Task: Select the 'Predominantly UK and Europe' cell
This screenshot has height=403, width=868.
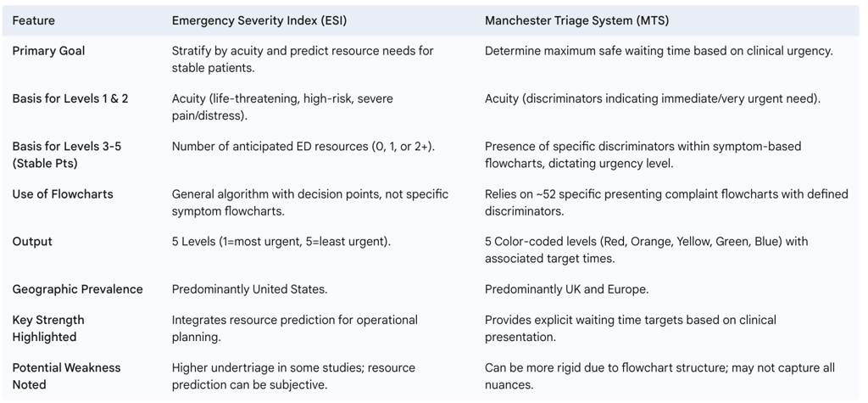Action: 567,289
